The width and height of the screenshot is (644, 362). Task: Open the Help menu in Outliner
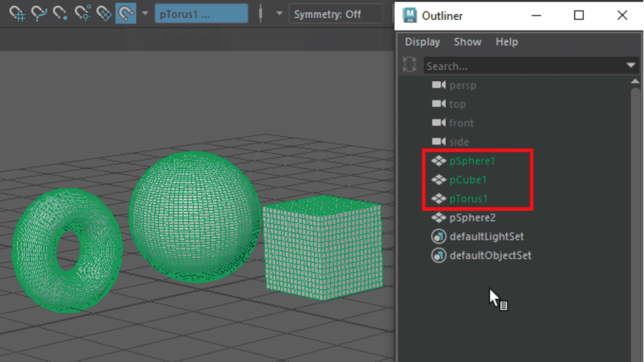507,42
